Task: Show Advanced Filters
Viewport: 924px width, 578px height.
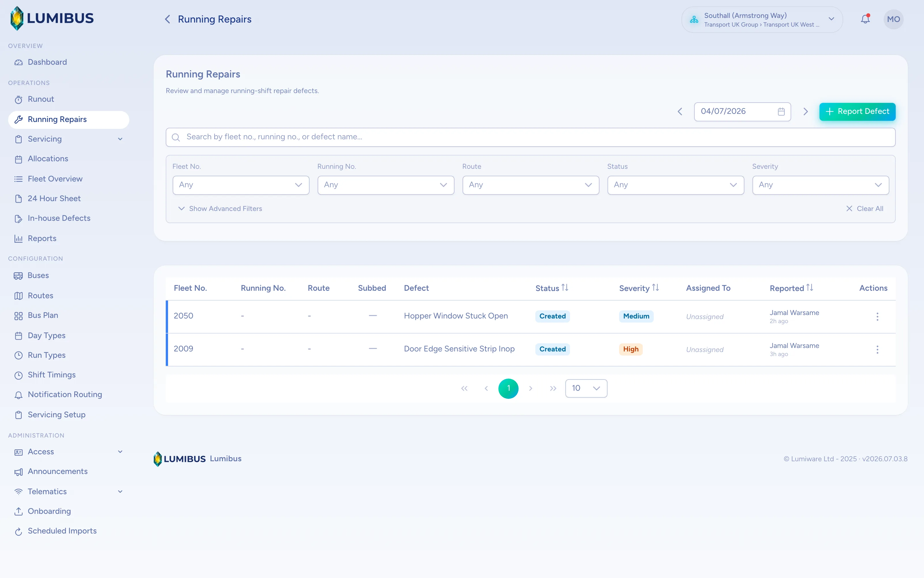Action: (220, 209)
